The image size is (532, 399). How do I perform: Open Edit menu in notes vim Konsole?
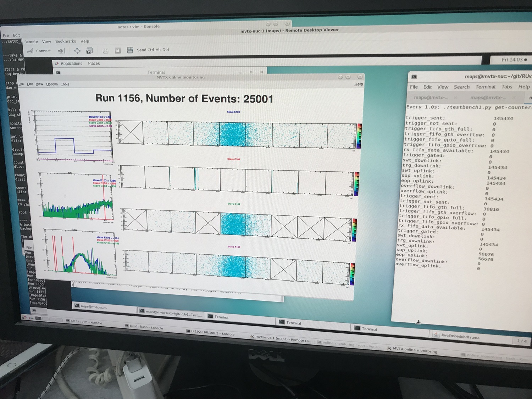pos(16,35)
